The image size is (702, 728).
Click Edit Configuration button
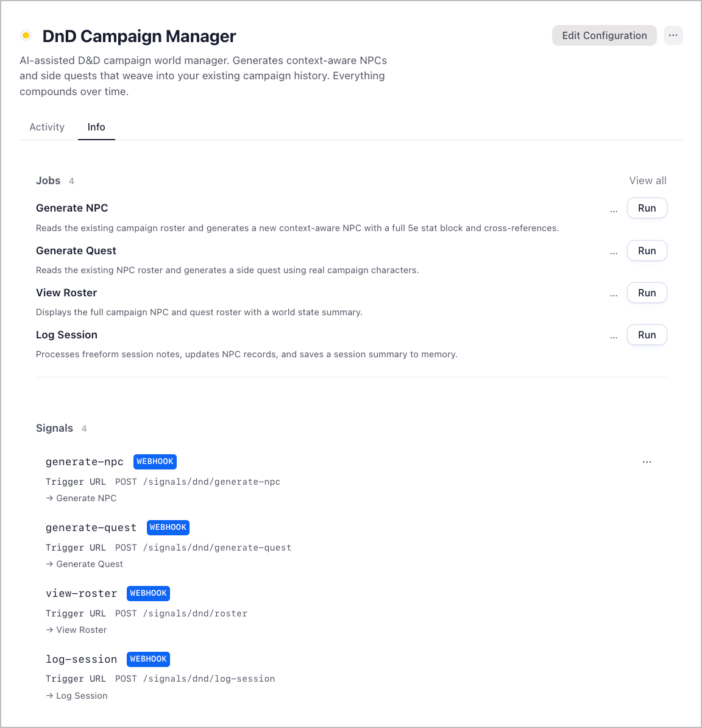pyautogui.click(x=604, y=35)
